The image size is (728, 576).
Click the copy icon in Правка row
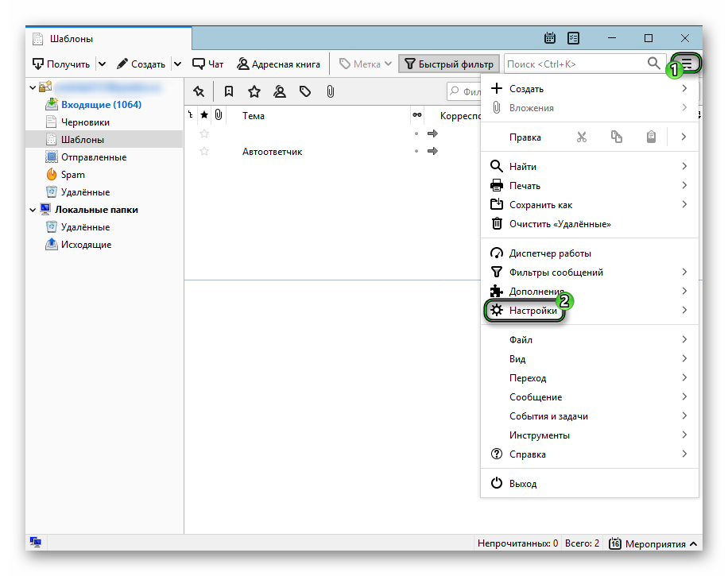point(617,137)
